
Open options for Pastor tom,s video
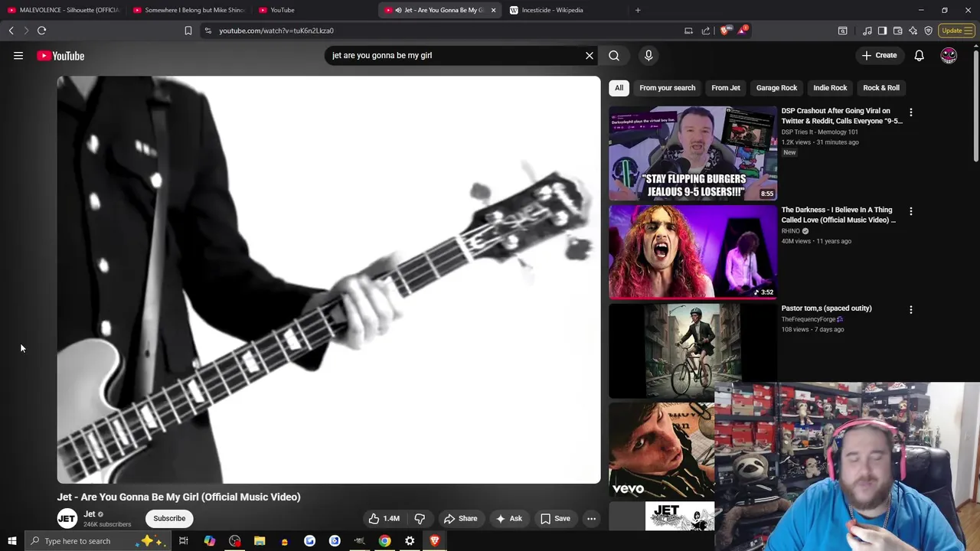click(910, 309)
